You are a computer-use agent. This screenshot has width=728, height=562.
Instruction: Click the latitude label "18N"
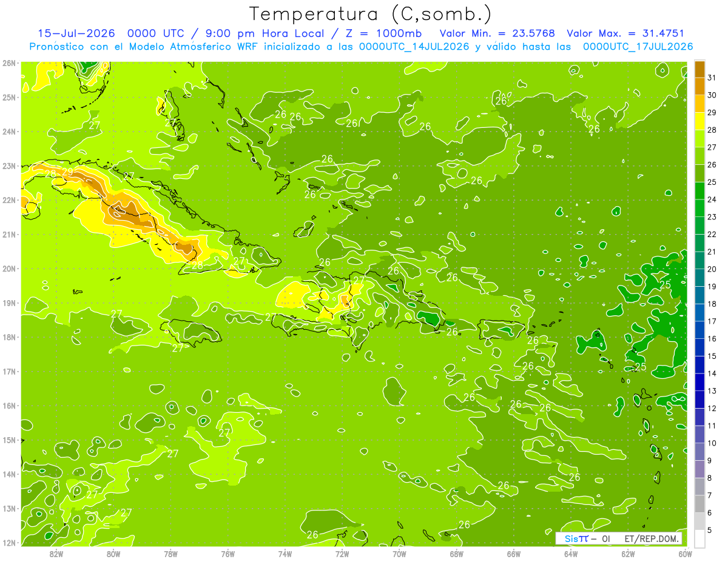(x=8, y=337)
